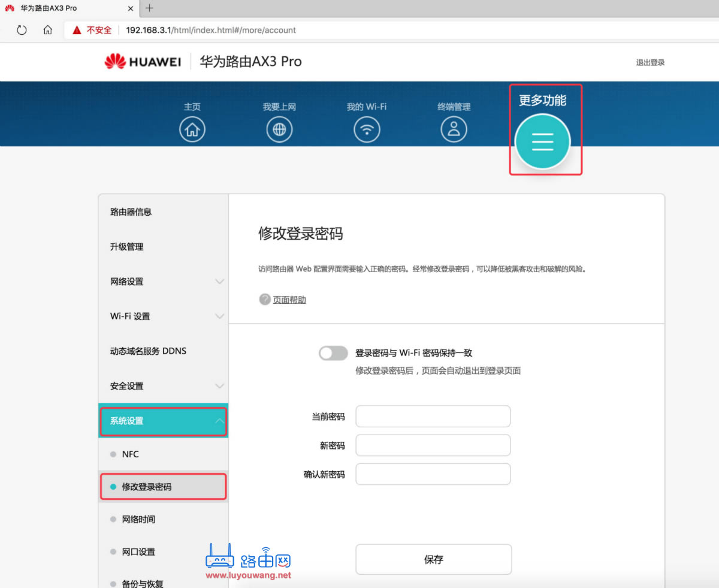The image size is (719, 588).
Task: Expand the Wi-Fi 设置 section
Action: click(x=164, y=316)
